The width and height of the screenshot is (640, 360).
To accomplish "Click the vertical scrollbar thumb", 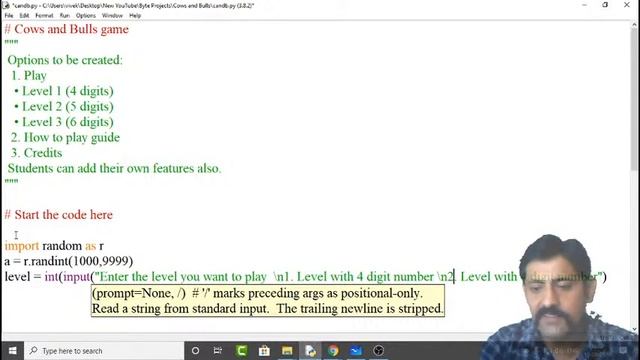I will (633, 100).
